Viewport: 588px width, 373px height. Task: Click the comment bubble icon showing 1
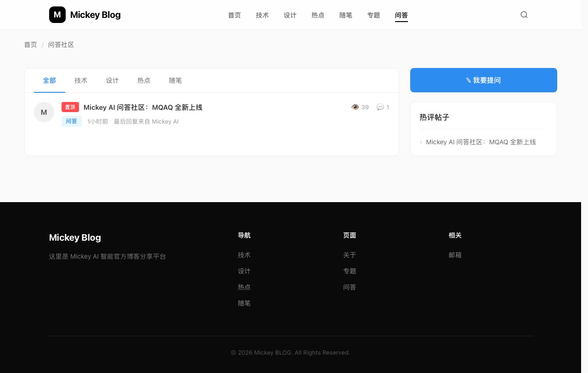click(380, 107)
